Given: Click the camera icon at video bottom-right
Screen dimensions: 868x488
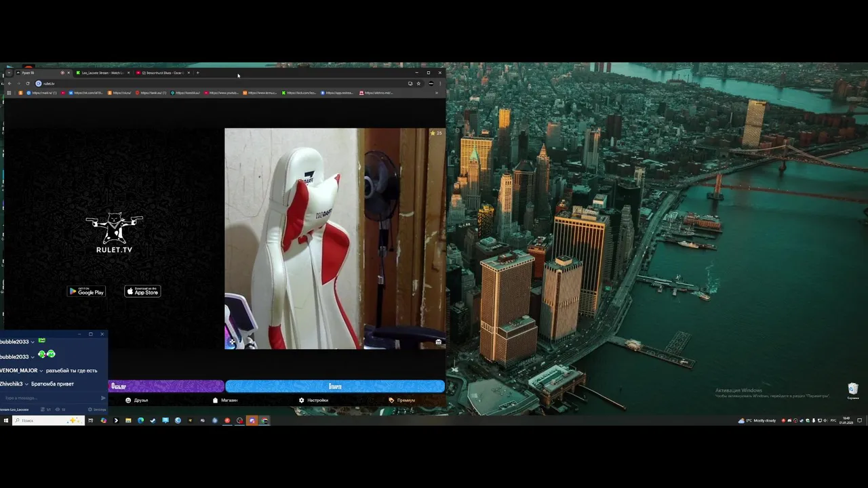Looking at the screenshot, I should click(438, 342).
